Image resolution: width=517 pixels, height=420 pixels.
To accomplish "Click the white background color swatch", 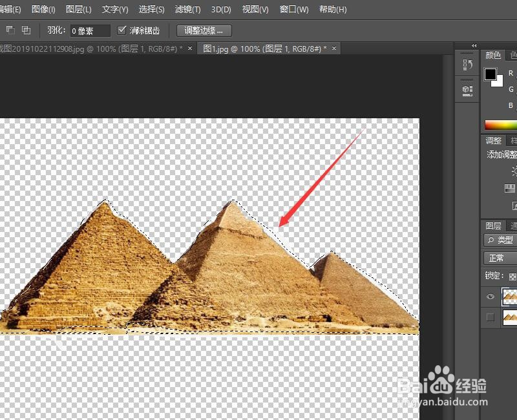I will 498,83.
